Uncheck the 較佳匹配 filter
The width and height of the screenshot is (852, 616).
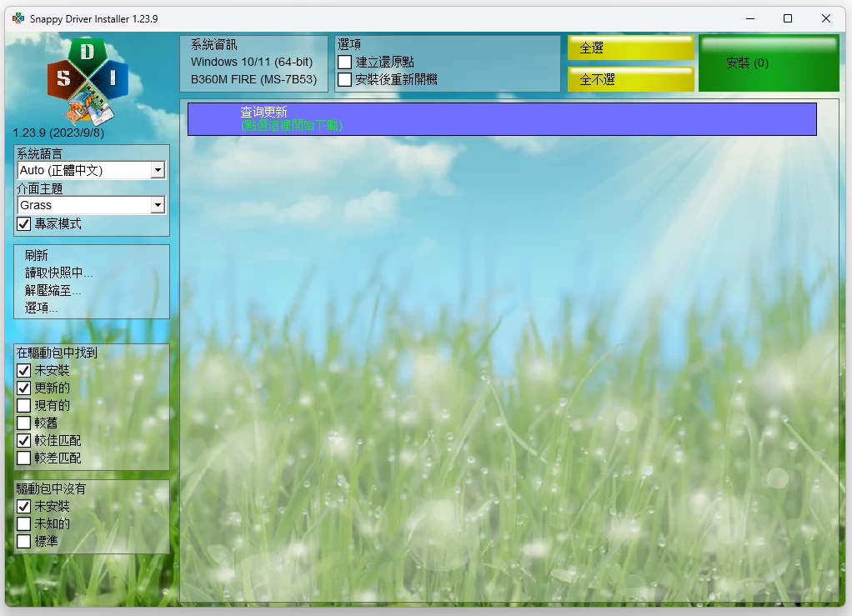point(24,441)
